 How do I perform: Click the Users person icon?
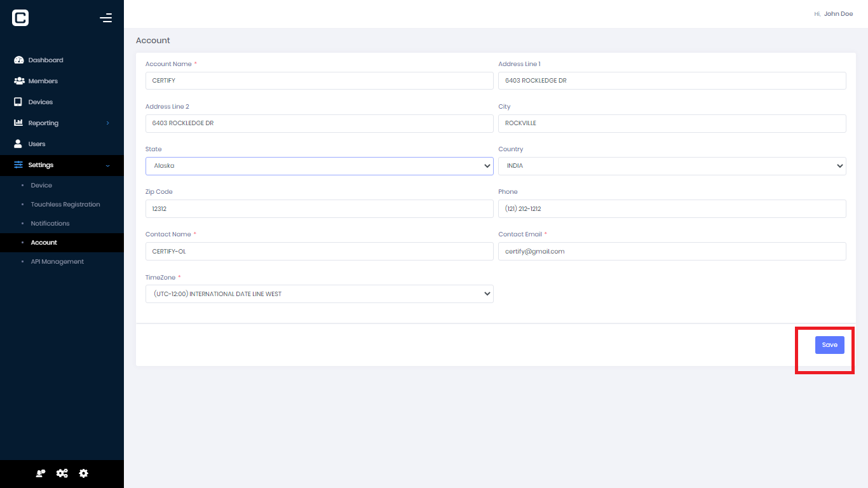click(18, 144)
